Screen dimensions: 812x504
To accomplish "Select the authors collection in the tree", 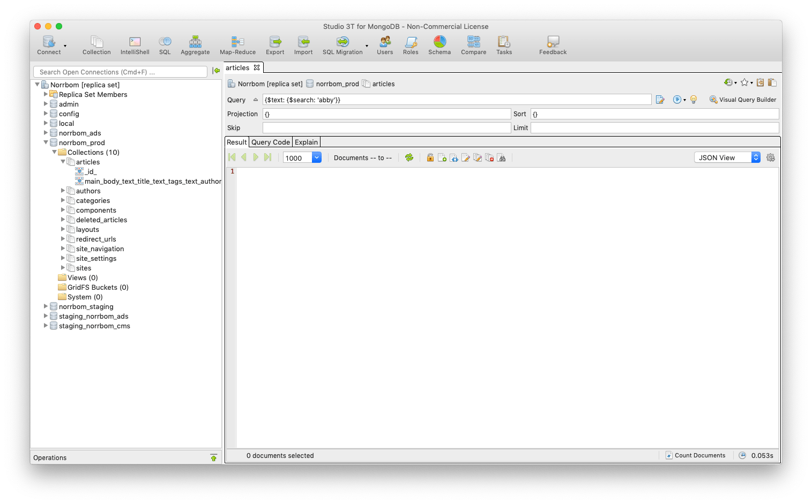I will [x=88, y=191].
